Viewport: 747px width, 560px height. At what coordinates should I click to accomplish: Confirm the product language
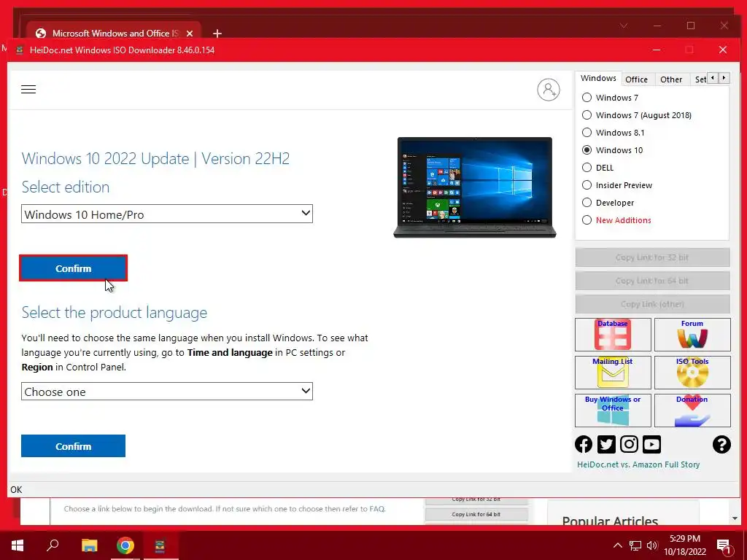pos(74,446)
